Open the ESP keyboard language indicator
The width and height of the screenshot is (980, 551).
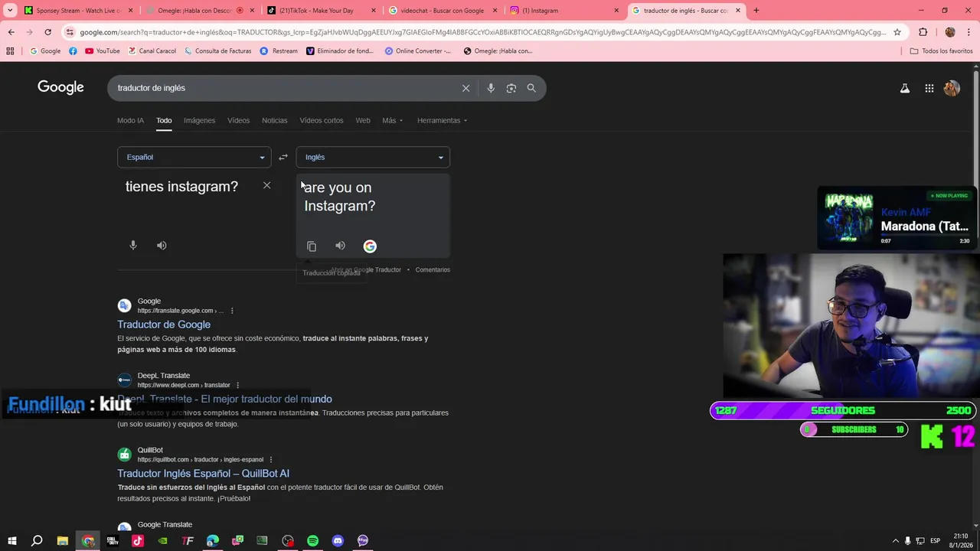(x=935, y=541)
